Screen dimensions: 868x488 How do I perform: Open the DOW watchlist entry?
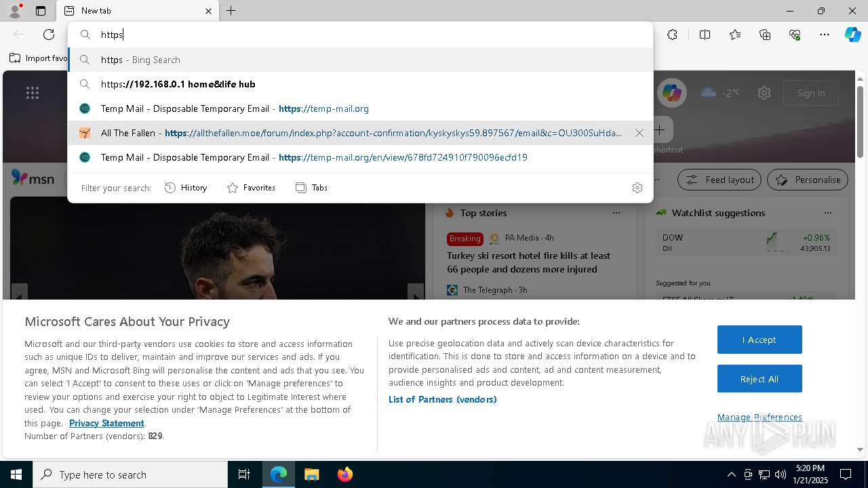(746, 243)
